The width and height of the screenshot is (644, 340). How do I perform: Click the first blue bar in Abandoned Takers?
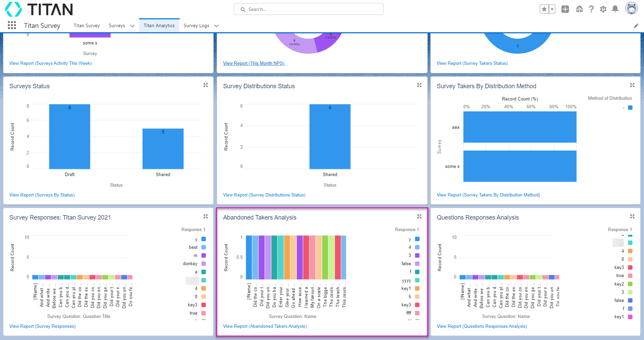click(249, 257)
